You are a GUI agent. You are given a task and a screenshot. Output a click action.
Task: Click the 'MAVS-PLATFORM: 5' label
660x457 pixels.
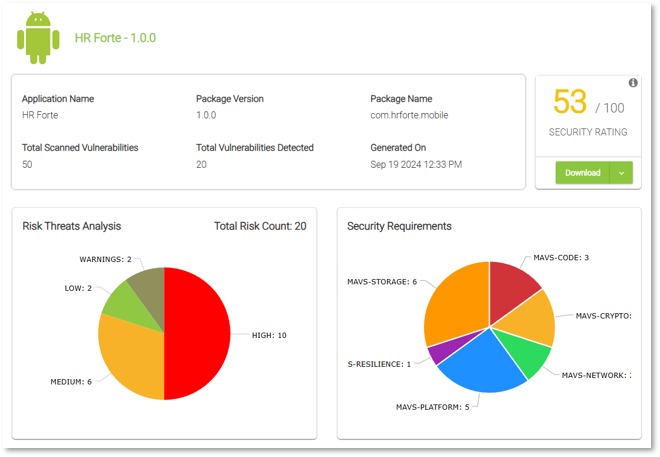click(433, 407)
